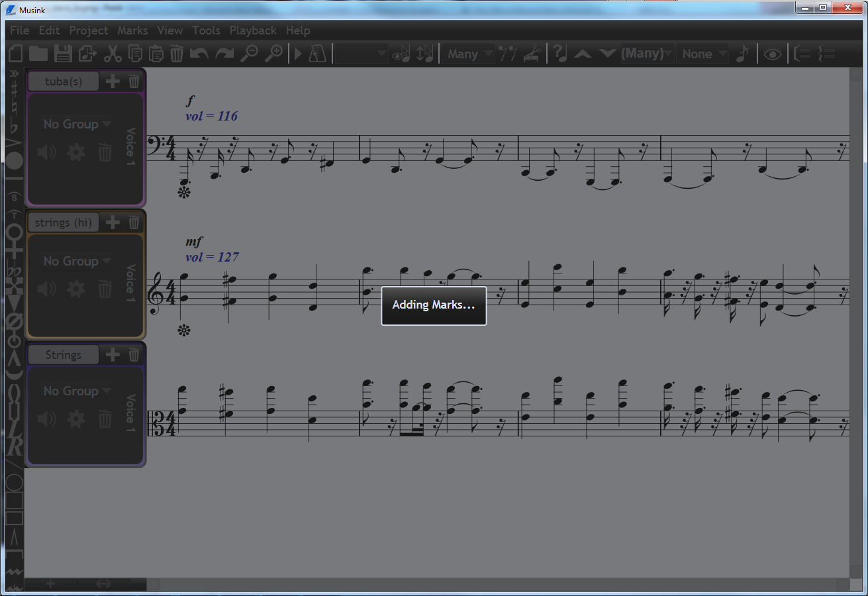This screenshot has width=868, height=596.
Task: Open the No Group dropdown for tuba(s)
Action: click(75, 124)
